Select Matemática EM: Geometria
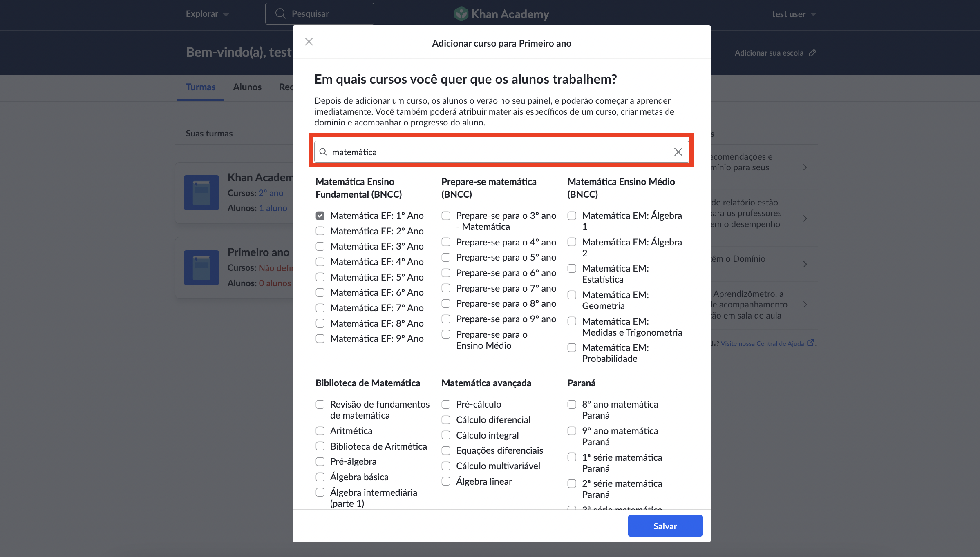 pos(572,295)
